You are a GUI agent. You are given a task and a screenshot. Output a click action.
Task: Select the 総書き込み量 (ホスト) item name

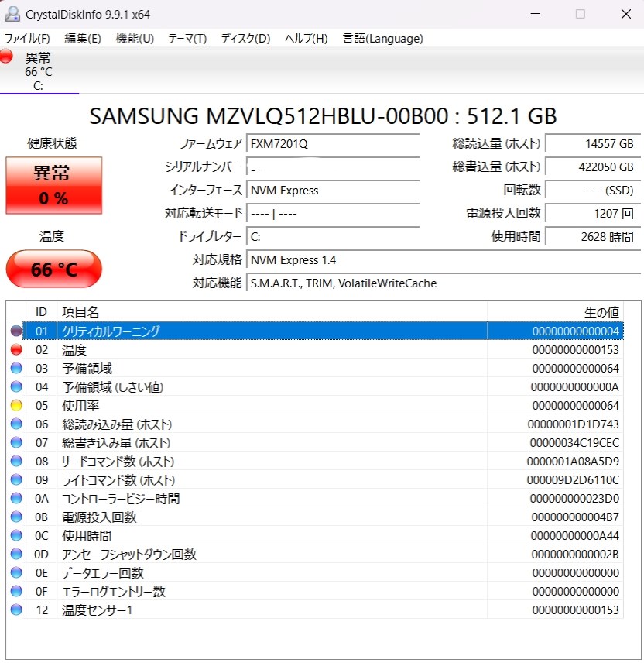click(116, 443)
